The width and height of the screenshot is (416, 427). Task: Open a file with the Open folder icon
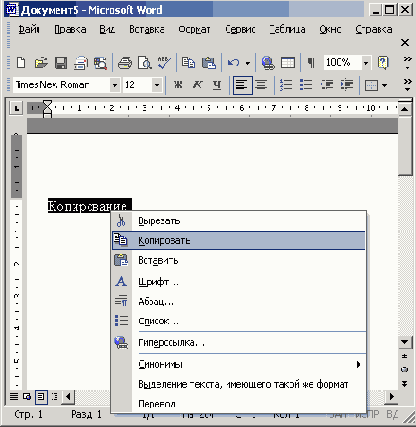click(x=41, y=63)
